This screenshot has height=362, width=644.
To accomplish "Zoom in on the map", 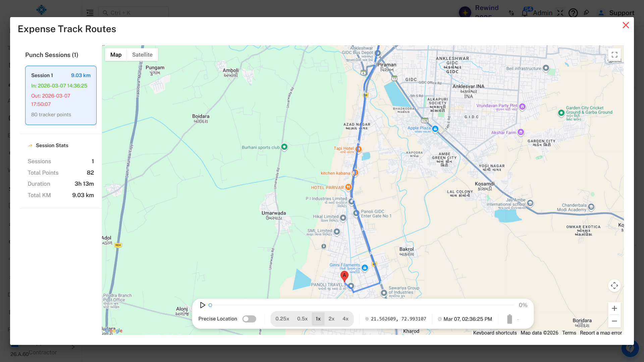I will click(614, 308).
